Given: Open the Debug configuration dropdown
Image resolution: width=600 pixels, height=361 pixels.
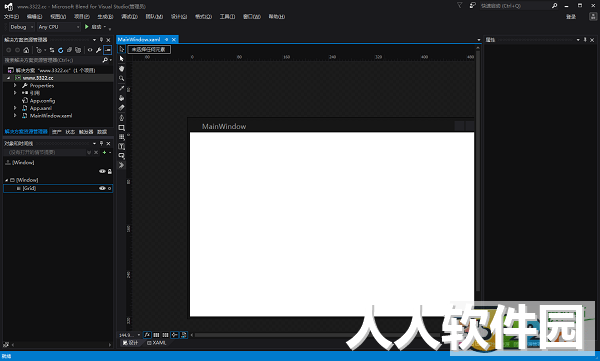Looking at the screenshot, I should [21, 27].
